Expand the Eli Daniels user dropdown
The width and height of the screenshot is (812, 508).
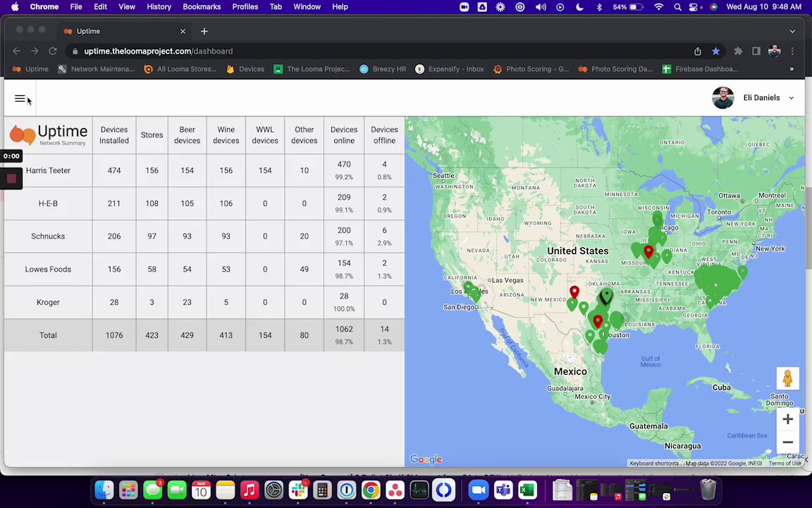(792, 98)
